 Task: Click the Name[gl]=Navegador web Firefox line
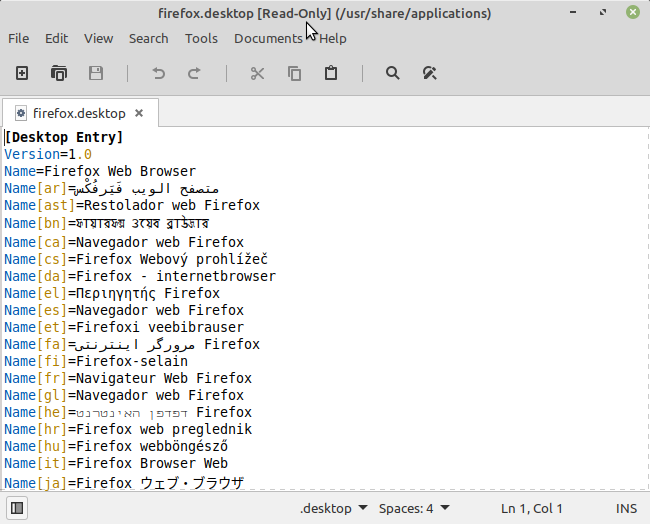(x=124, y=395)
